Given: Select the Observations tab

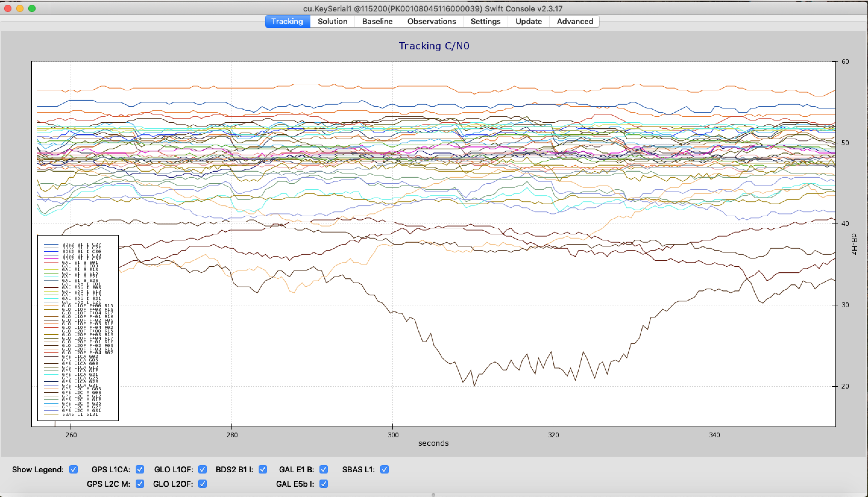Looking at the screenshot, I should point(431,21).
